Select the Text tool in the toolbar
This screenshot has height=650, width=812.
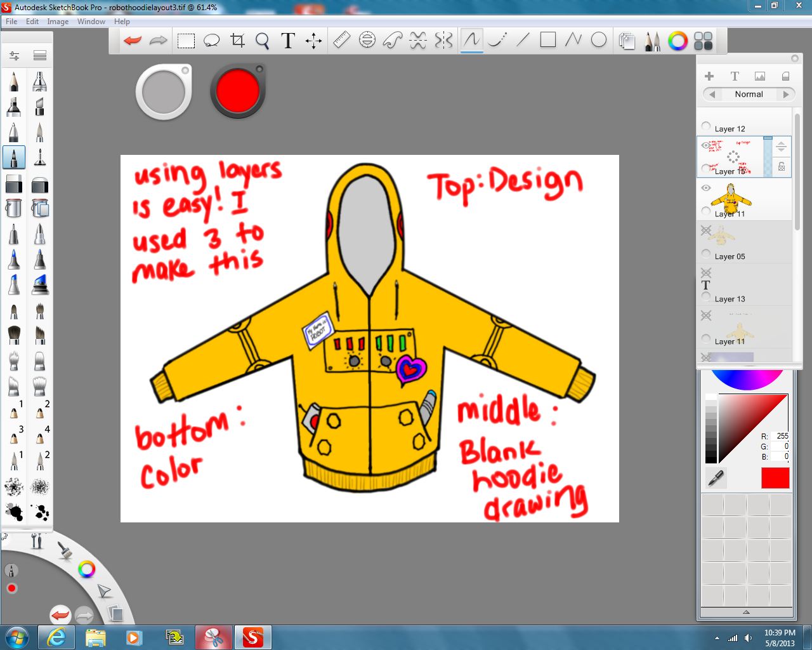click(x=287, y=40)
